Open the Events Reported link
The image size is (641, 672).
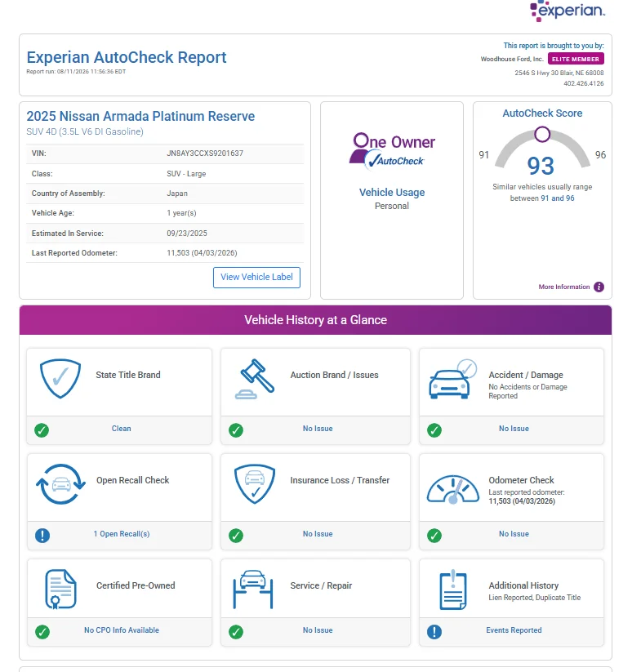(514, 630)
